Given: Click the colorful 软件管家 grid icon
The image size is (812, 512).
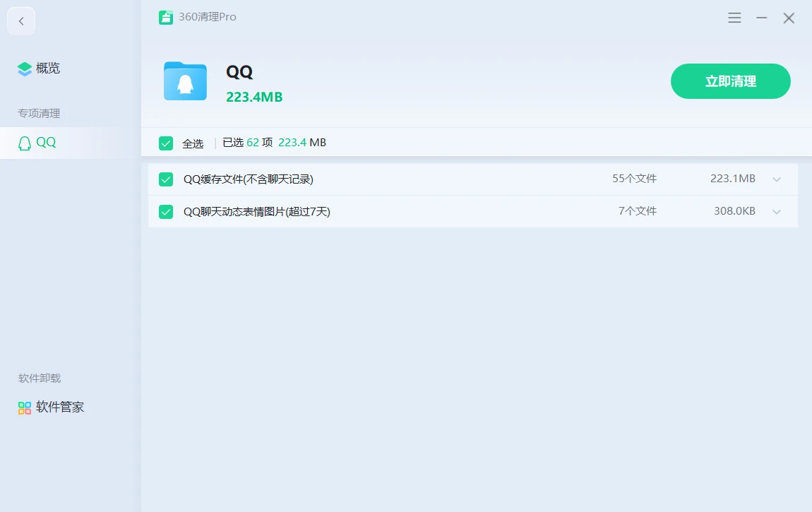Looking at the screenshot, I should 25,407.
